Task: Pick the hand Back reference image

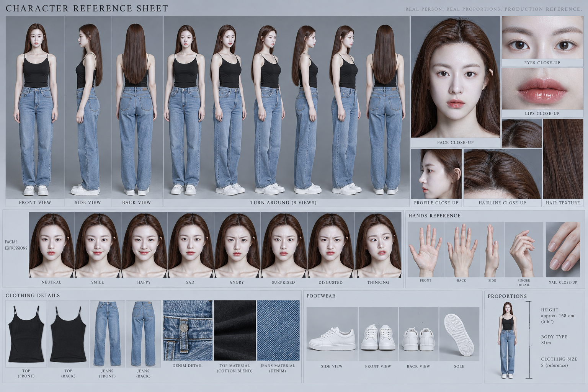Action: 462,250
